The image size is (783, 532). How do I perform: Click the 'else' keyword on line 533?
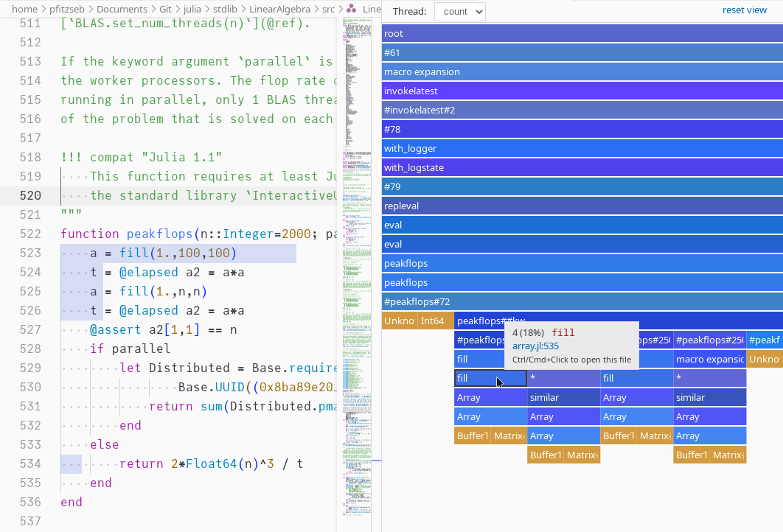click(x=105, y=444)
